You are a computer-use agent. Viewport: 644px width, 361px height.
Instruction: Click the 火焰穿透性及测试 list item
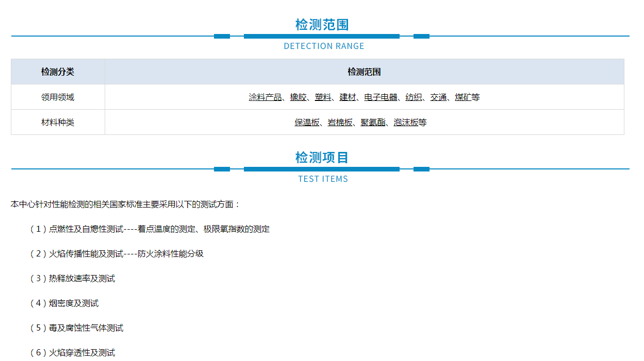coord(81,353)
